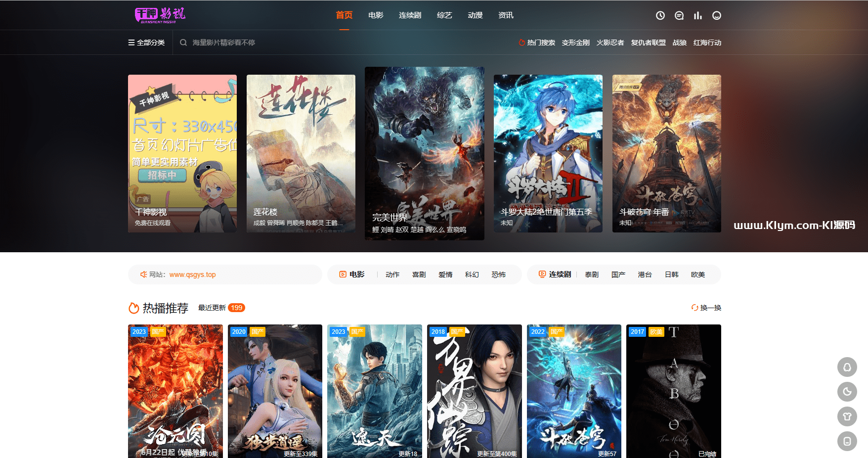Open the 动漫 navigation tab
The image size is (868, 458).
475,15
